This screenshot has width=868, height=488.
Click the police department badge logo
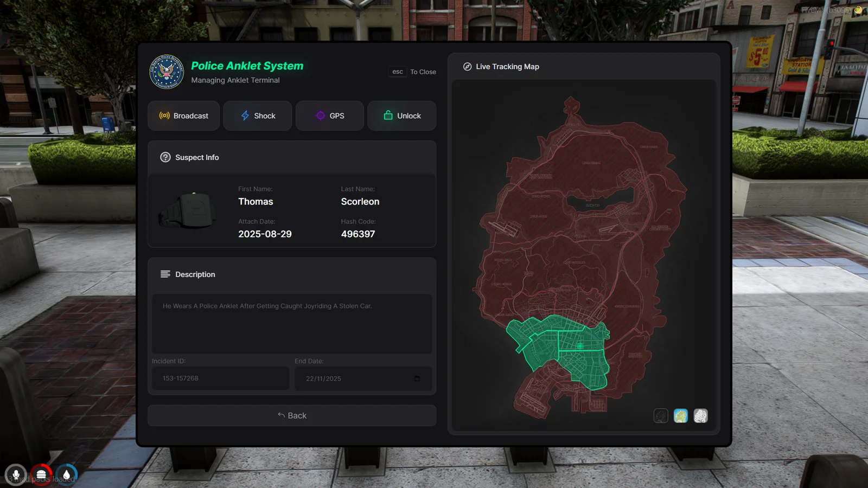click(x=167, y=72)
